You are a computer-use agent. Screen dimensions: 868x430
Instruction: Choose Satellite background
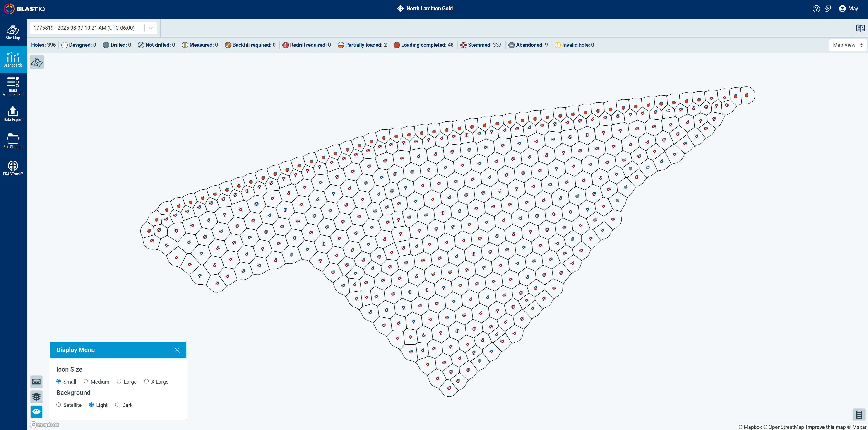tap(59, 404)
